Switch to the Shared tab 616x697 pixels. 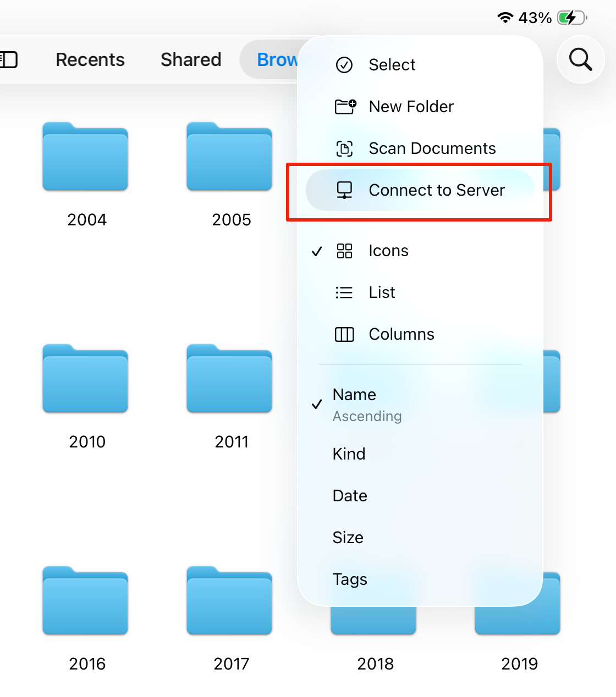(191, 59)
